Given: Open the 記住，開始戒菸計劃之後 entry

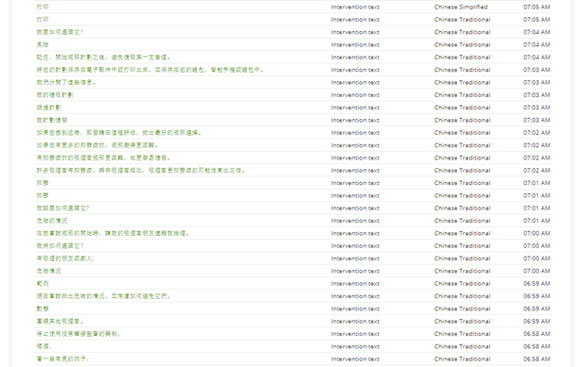Looking at the screenshot, I should click(104, 58).
